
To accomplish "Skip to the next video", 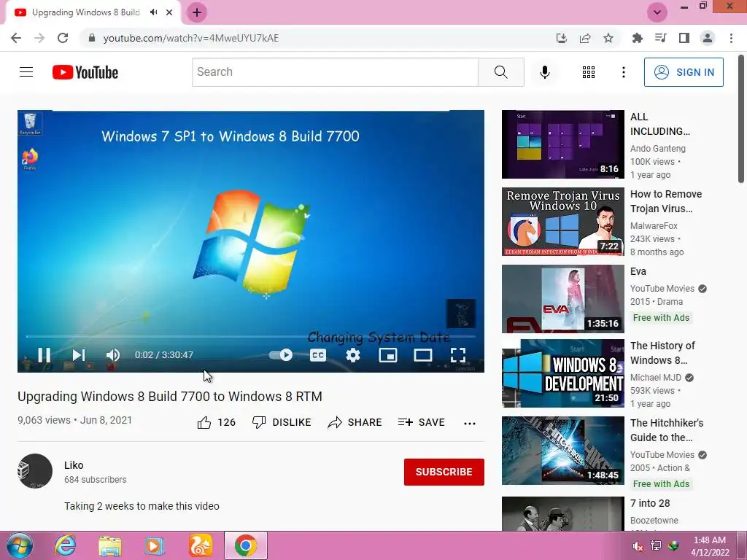I will coord(79,355).
